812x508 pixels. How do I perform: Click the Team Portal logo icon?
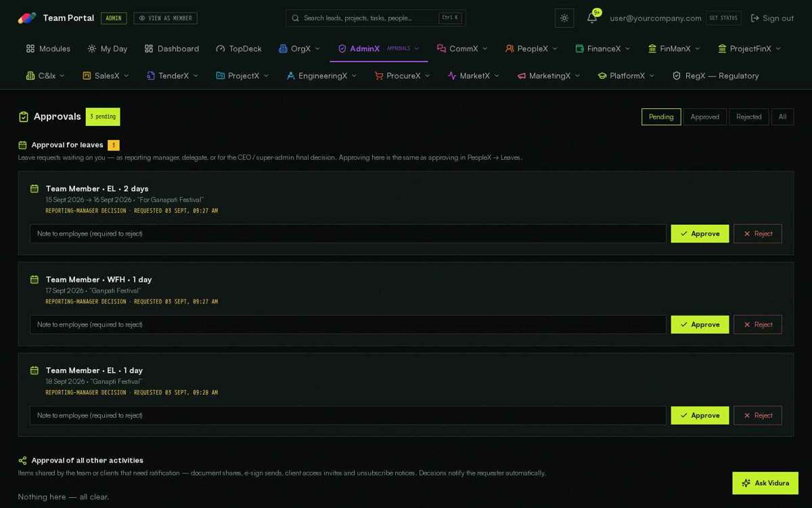point(27,18)
